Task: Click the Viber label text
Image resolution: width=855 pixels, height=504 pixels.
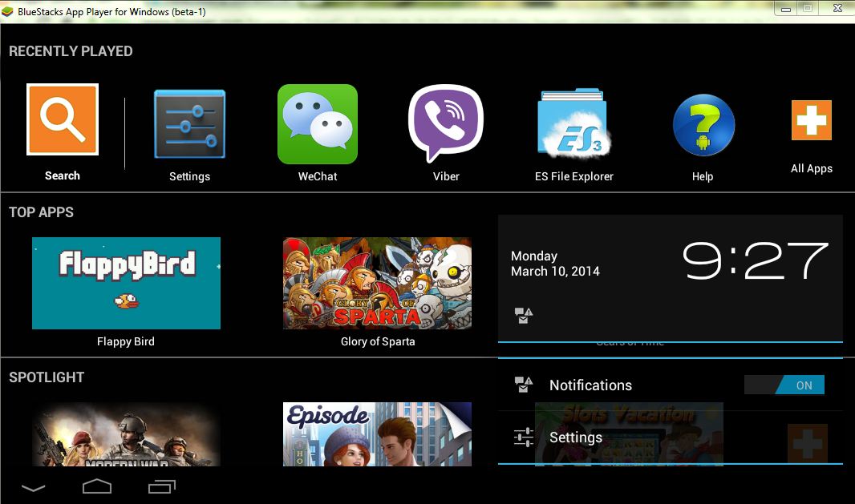Action: coord(446,176)
